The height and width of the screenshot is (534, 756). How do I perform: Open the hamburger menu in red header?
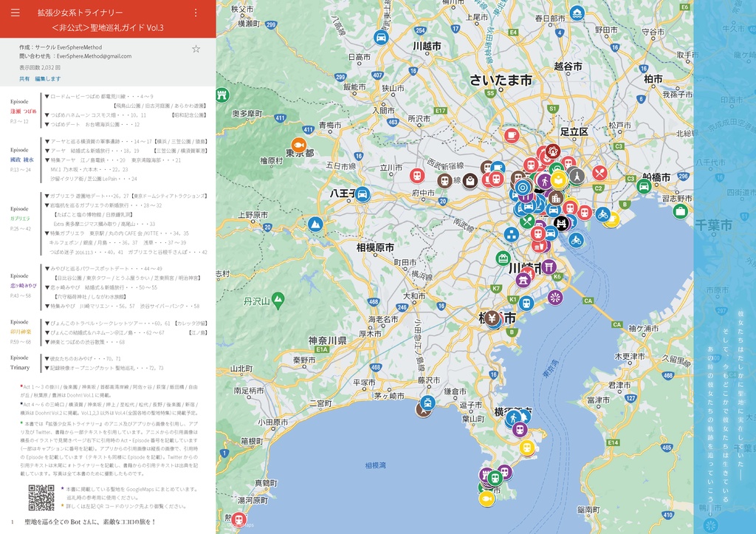click(x=16, y=13)
